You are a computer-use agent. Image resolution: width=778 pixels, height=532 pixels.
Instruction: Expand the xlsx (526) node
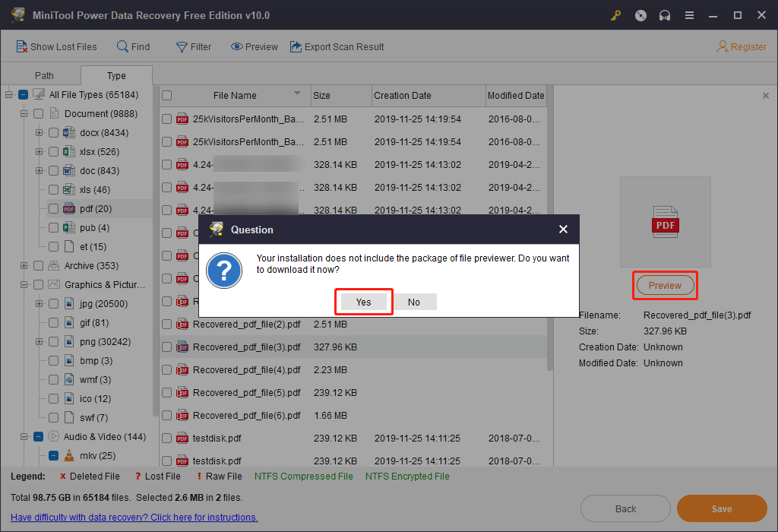coord(40,151)
